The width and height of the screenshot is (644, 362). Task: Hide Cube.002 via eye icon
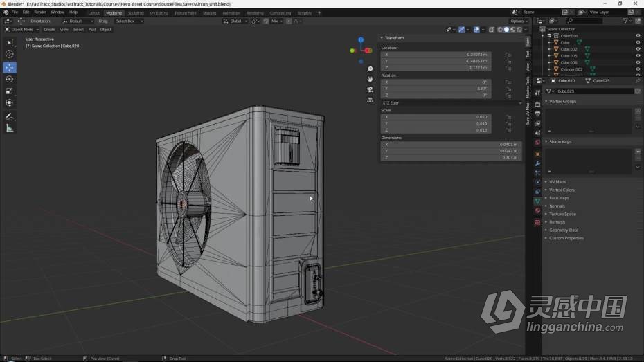coord(638,49)
